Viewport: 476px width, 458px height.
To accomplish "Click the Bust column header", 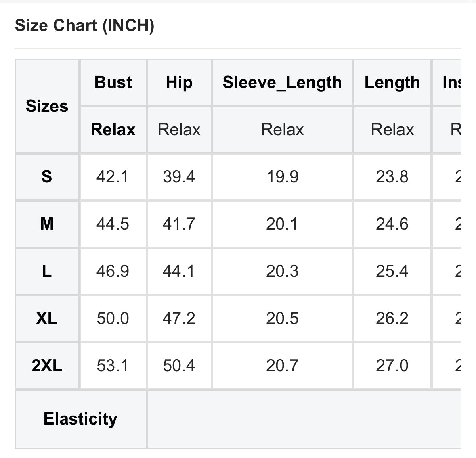I will click(x=113, y=82).
